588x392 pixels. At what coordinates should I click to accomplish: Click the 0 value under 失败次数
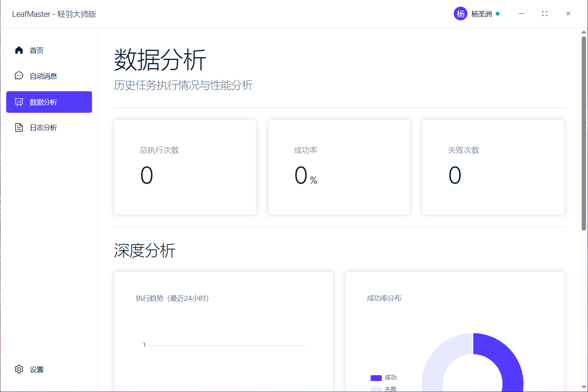click(x=455, y=175)
